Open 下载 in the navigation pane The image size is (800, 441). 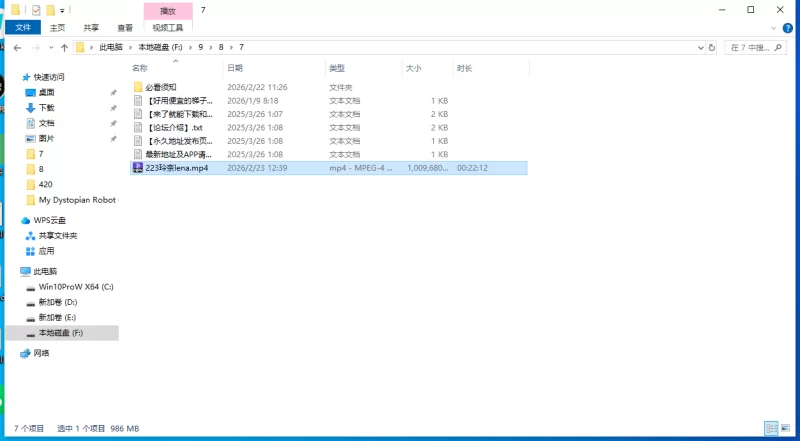pos(46,108)
